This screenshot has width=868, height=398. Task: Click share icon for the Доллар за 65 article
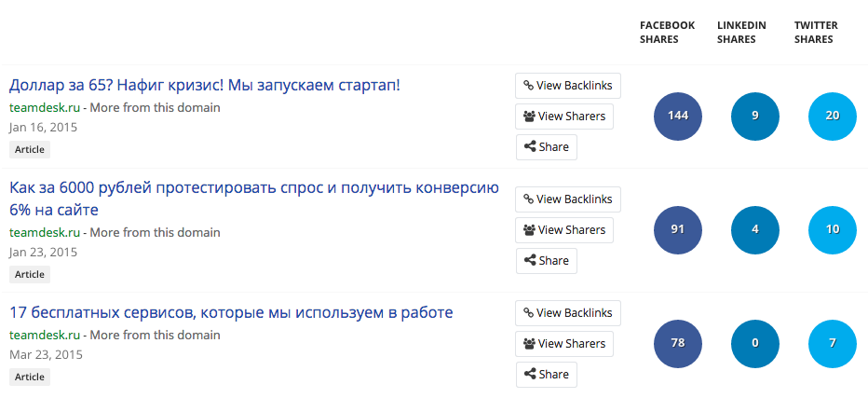pos(530,147)
